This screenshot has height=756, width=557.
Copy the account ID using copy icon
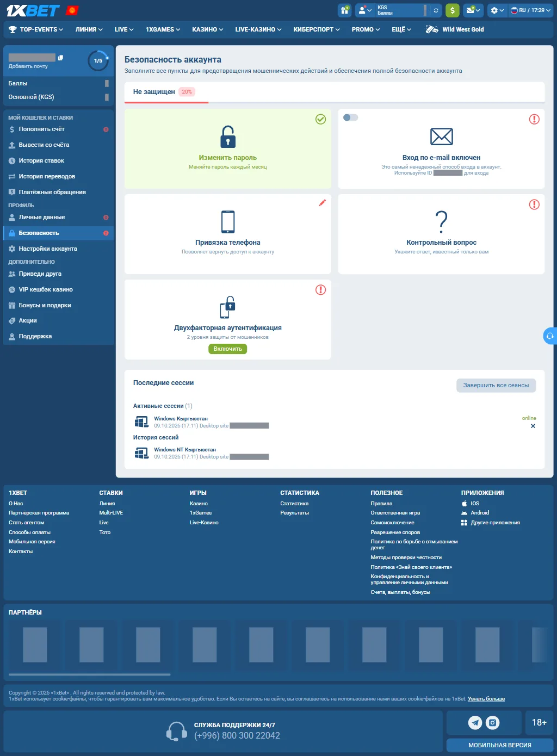60,58
